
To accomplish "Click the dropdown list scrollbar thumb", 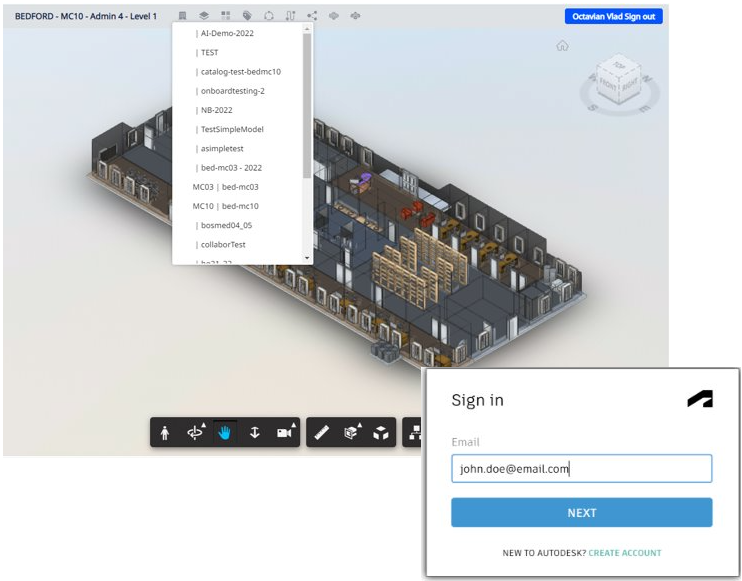I will point(307,106).
